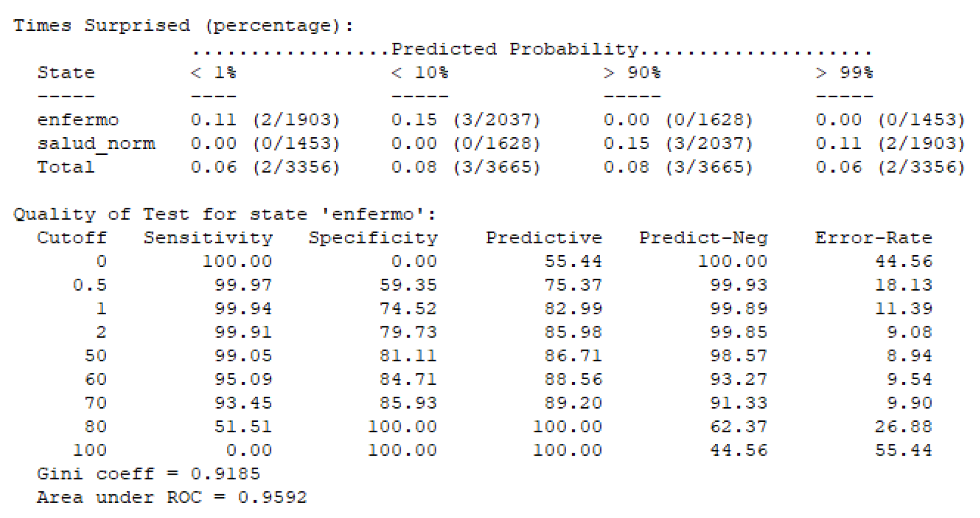Click the '> 99%' column header
The image size is (980, 518).
[x=844, y=73]
